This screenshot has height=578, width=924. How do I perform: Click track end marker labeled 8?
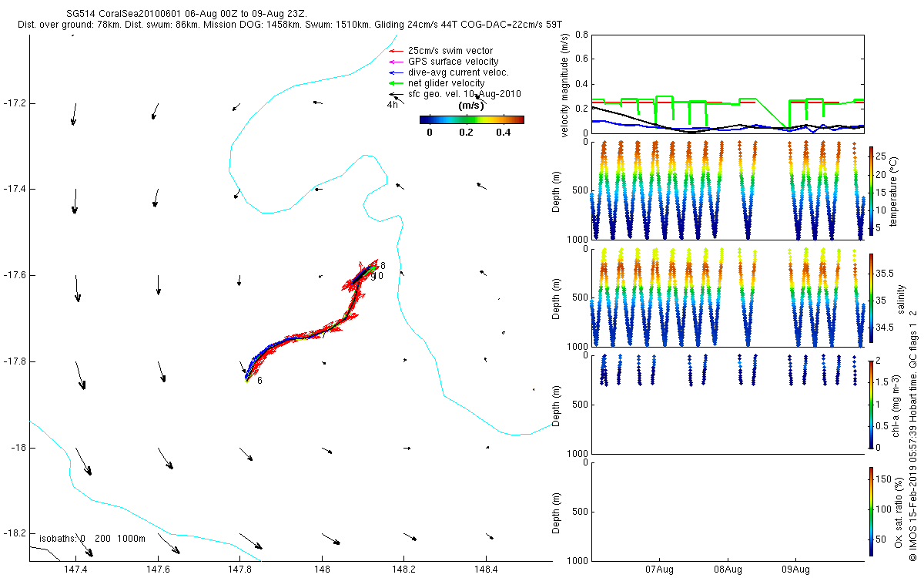click(383, 266)
